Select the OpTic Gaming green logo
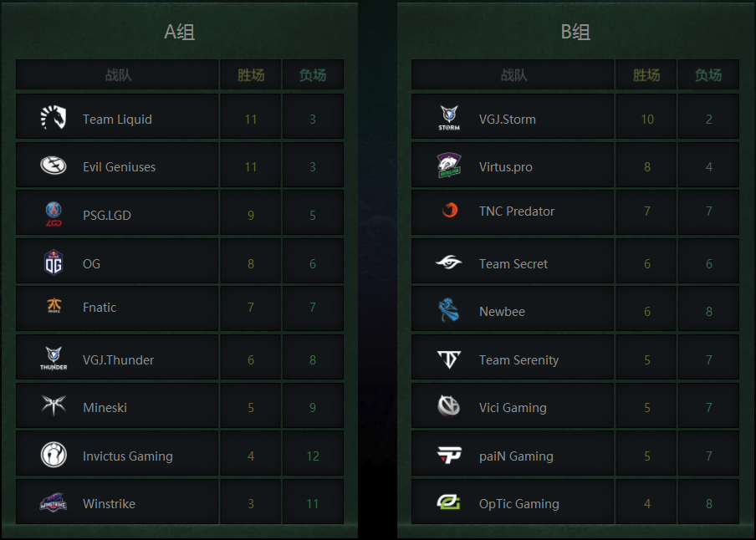Screen dimensions: 756x540 point(448,502)
